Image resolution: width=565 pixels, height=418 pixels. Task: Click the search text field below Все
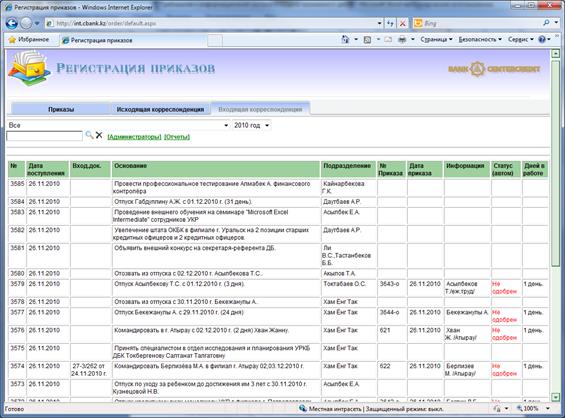[x=44, y=136]
